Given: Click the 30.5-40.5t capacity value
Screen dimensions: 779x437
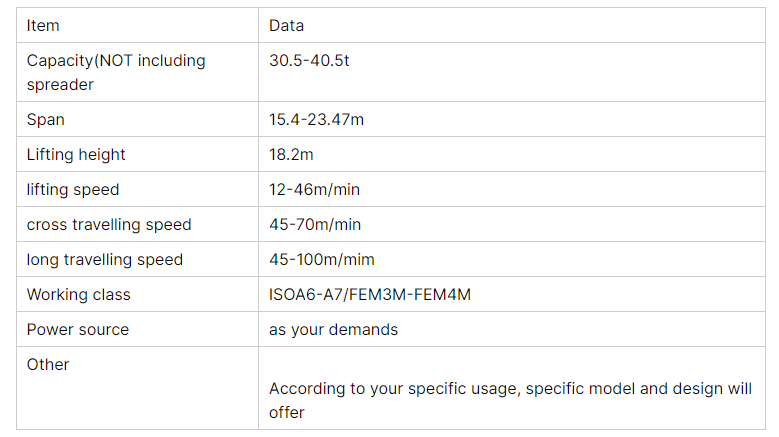Looking at the screenshot, I should point(309,60).
